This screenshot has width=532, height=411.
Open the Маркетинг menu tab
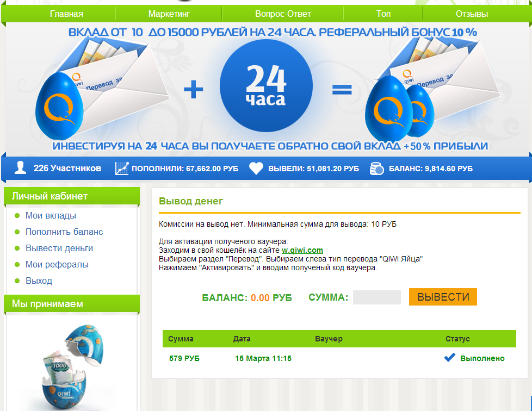coord(169,14)
